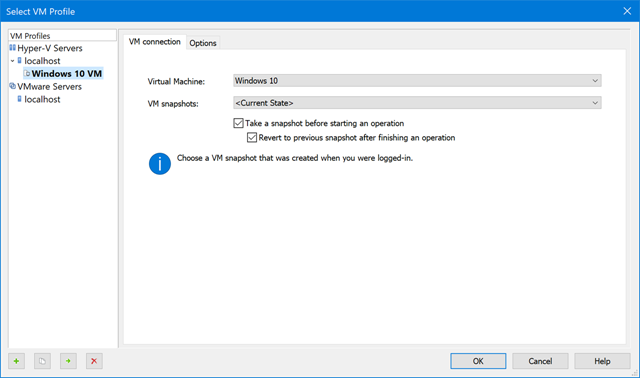Click the red X delete profile button
The image size is (640, 378).
click(94, 361)
